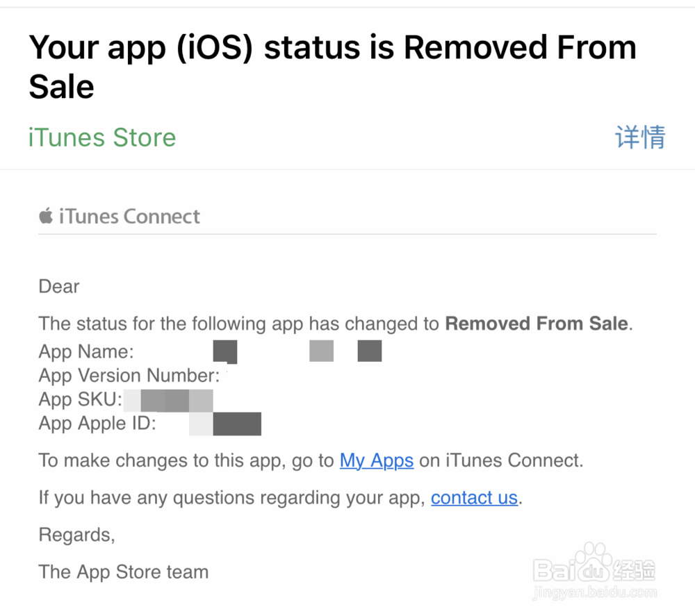The width and height of the screenshot is (695, 616).
Task: Click the Dear greeting line
Action: click(59, 287)
